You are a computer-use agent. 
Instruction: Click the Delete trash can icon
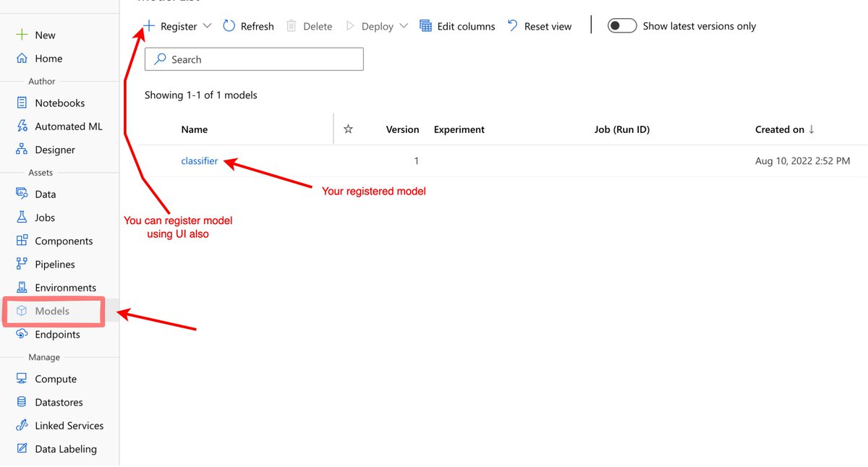tap(292, 26)
